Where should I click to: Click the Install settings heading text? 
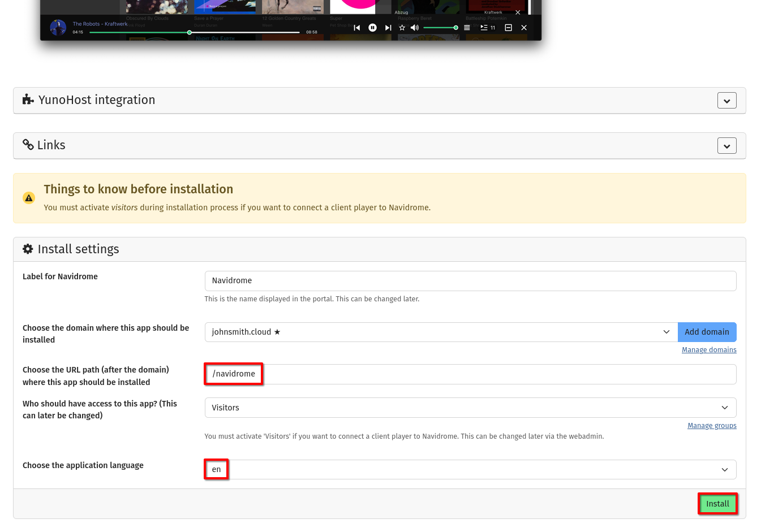79,249
